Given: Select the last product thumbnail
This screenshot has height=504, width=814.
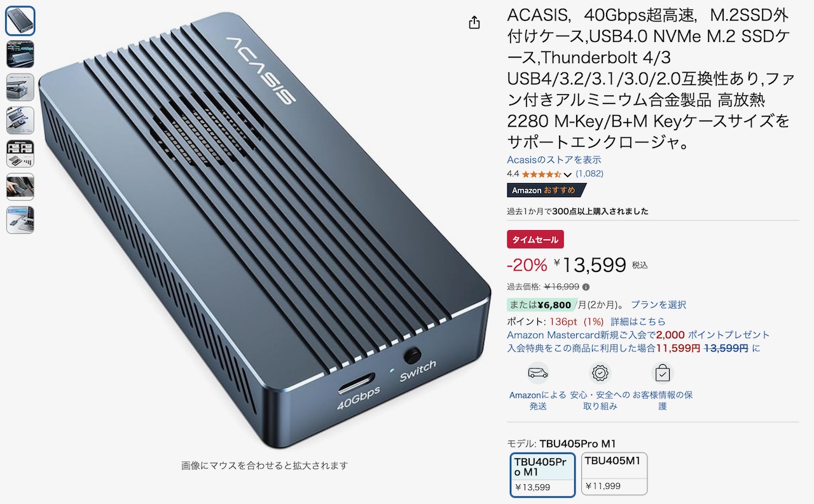Looking at the screenshot, I should point(20,219).
